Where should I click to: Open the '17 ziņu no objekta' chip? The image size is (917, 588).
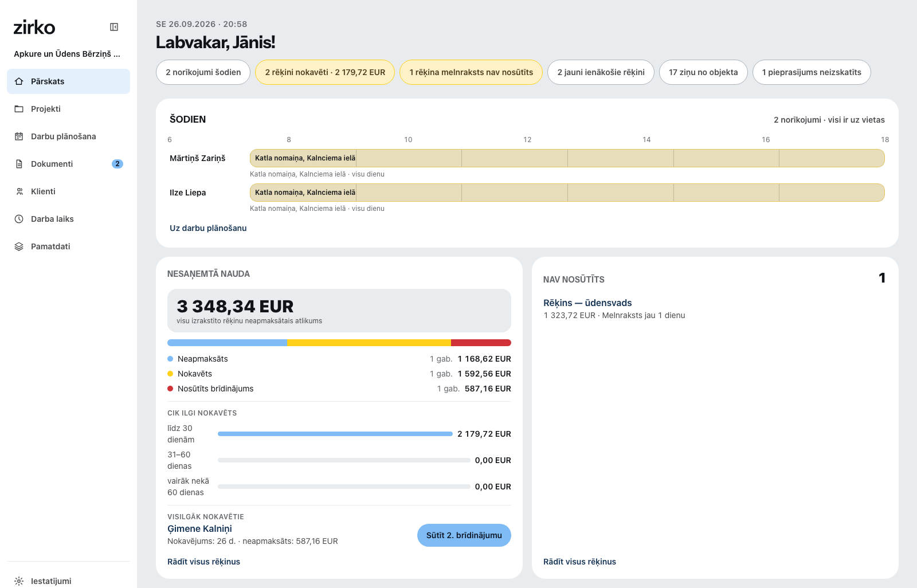pyautogui.click(x=703, y=72)
